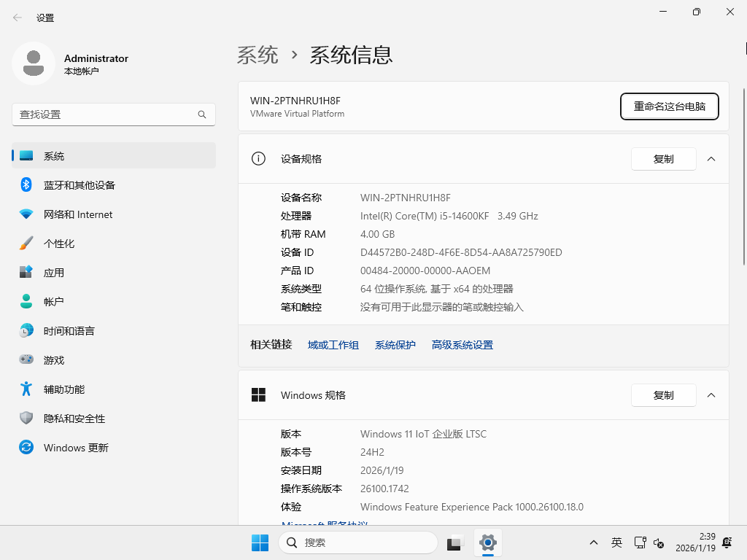Click 系统 in the breadcrumb header

258,54
